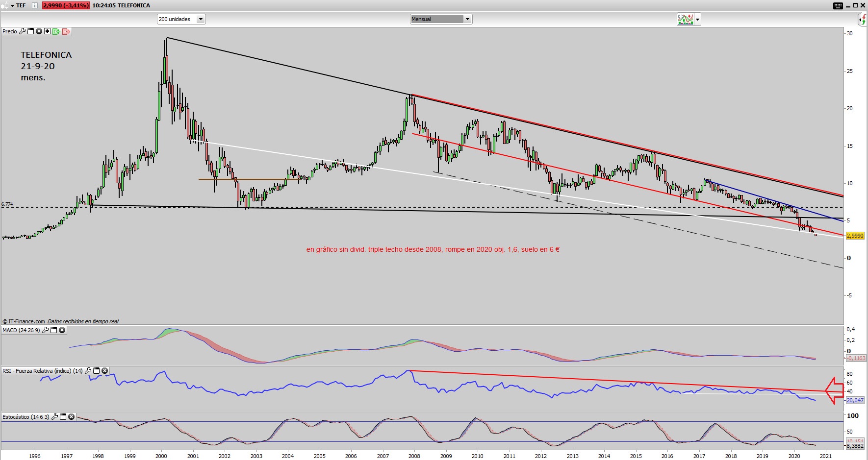The height and width of the screenshot is (460, 868).
Task: Click the 6,774 horizontal level label
Action: tap(7, 204)
